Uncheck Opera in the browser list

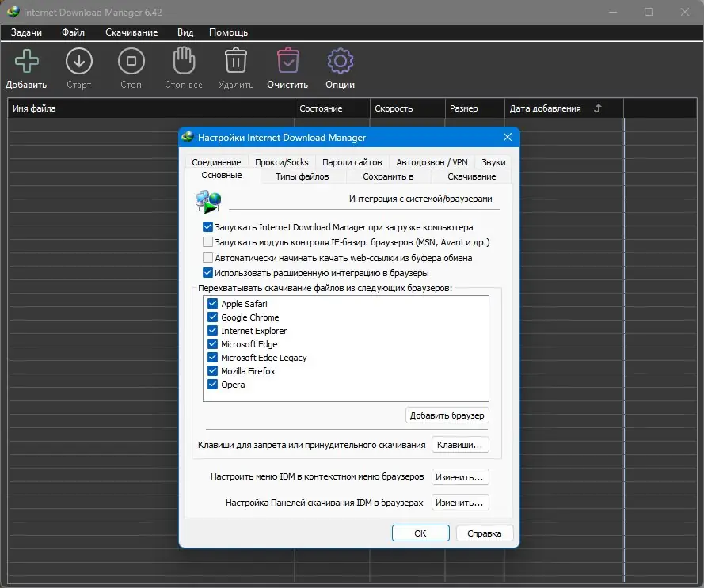coord(212,384)
